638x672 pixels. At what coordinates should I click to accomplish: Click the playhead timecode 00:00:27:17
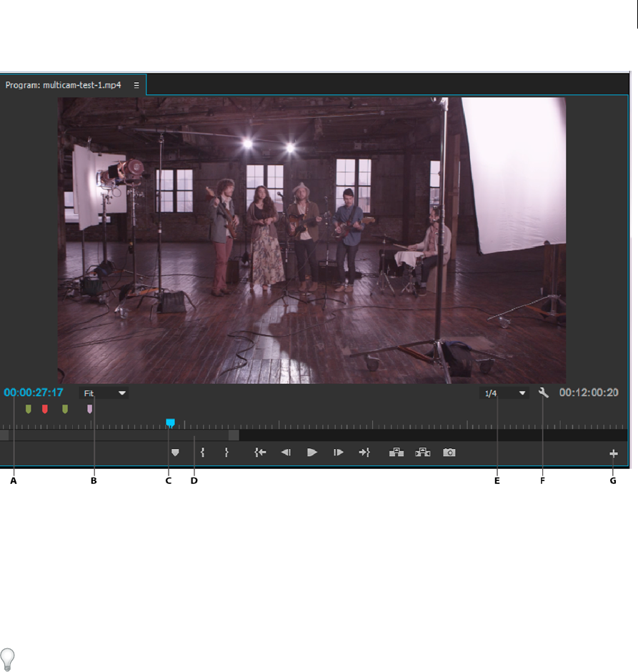34,392
